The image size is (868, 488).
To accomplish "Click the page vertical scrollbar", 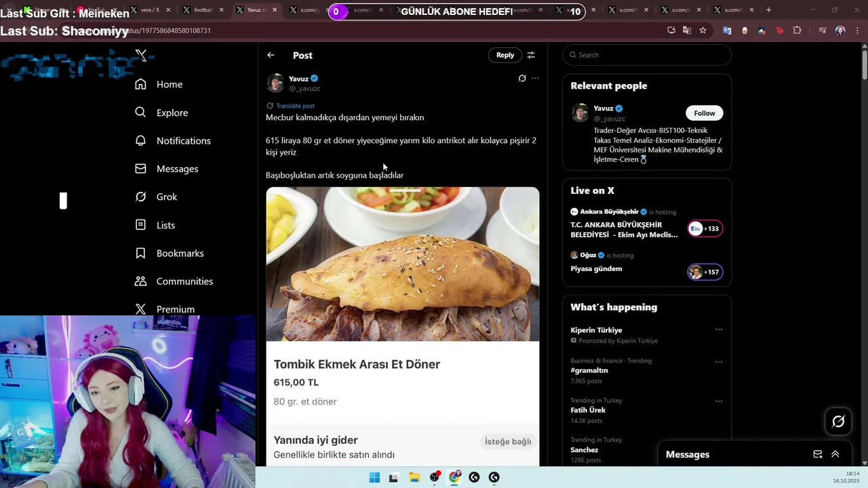I will coord(864,65).
